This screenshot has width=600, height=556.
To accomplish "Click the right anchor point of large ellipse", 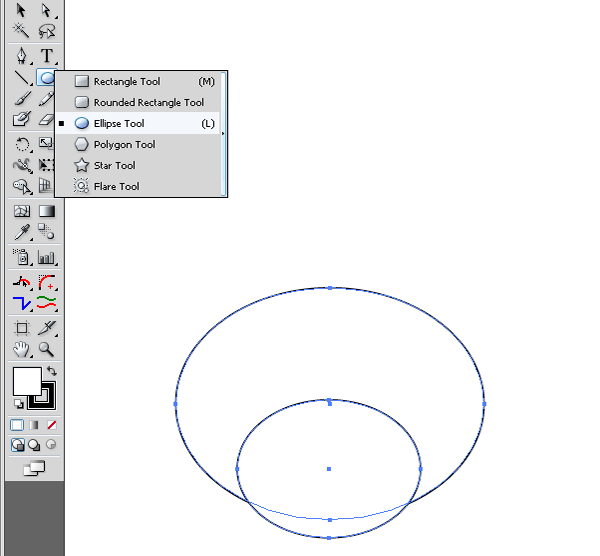I will 484,404.
